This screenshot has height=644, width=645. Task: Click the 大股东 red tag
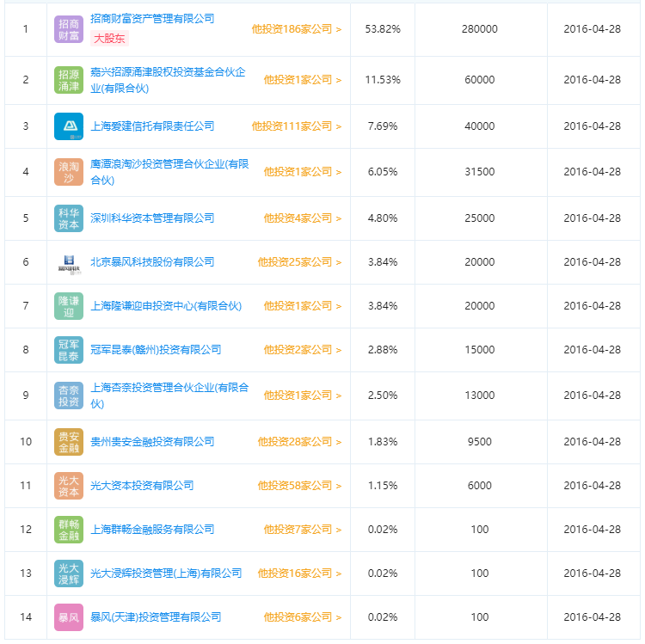click(x=109, y=39)
